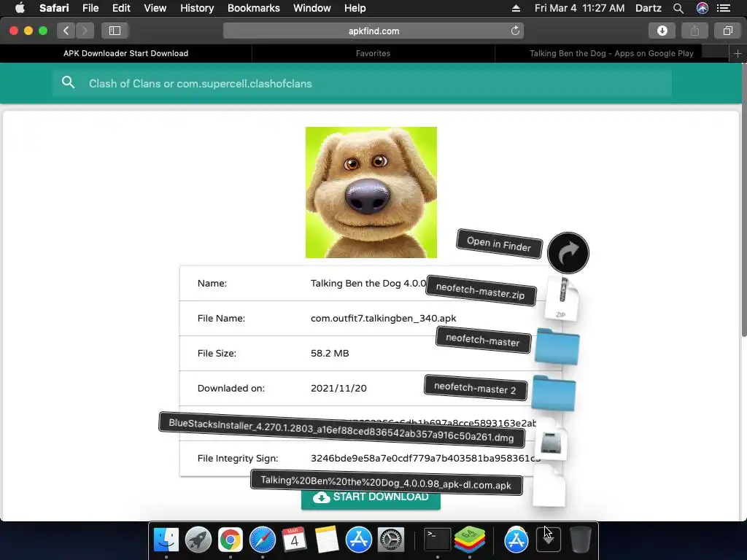Open the File menu
This screenshot has height=560, width=747.
tap(90, 8)
